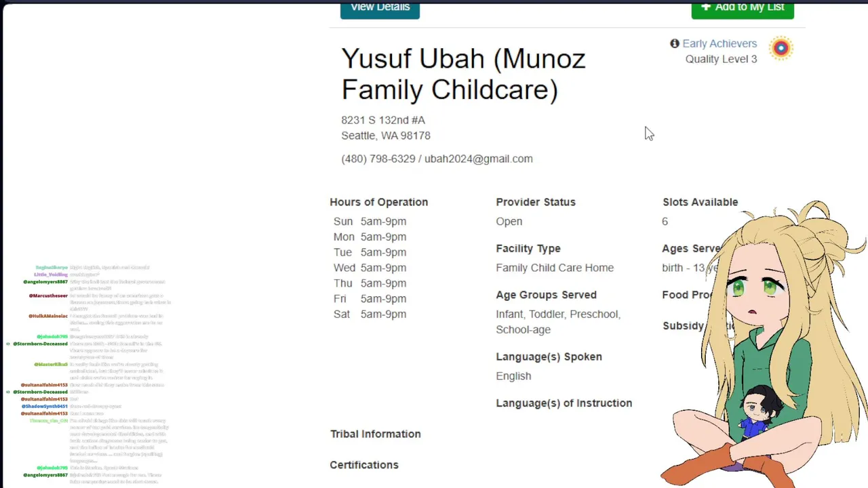Click the address 8231 S 132nd #A
868x488 pixels.
point(383,120)
